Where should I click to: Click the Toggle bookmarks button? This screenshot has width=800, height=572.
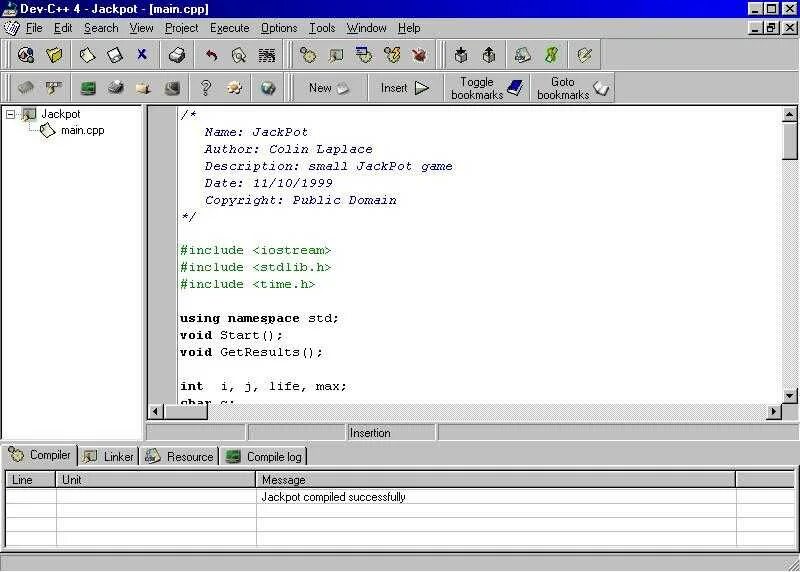click(487, 88)
